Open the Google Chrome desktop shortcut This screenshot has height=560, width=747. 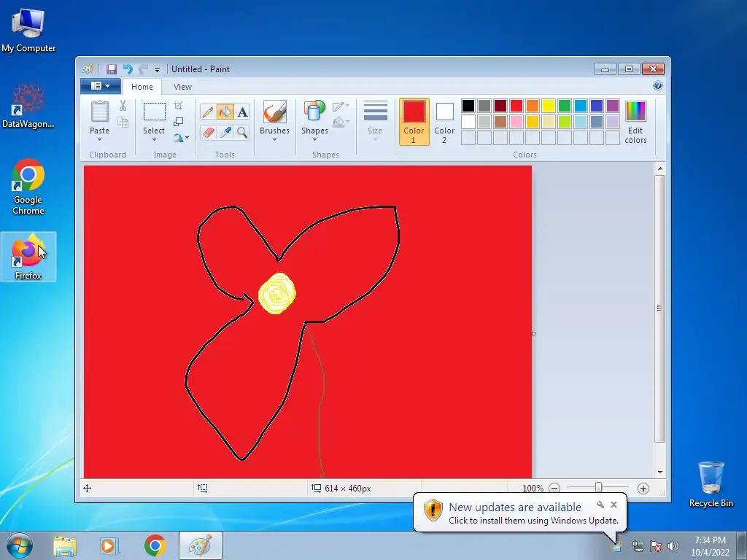[x=28, y=187]
